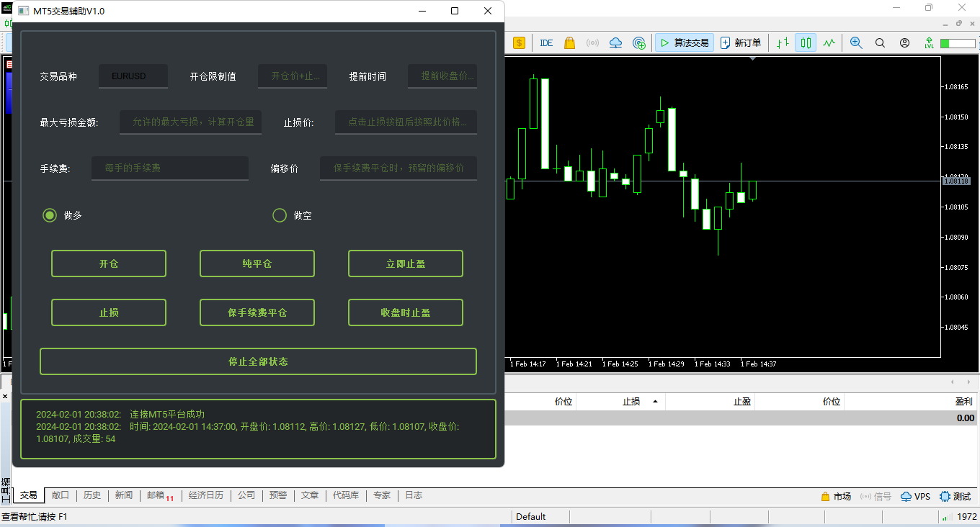Click the 纯平仓 close position button
Screen dimensions: 980x527
(257, 263)
